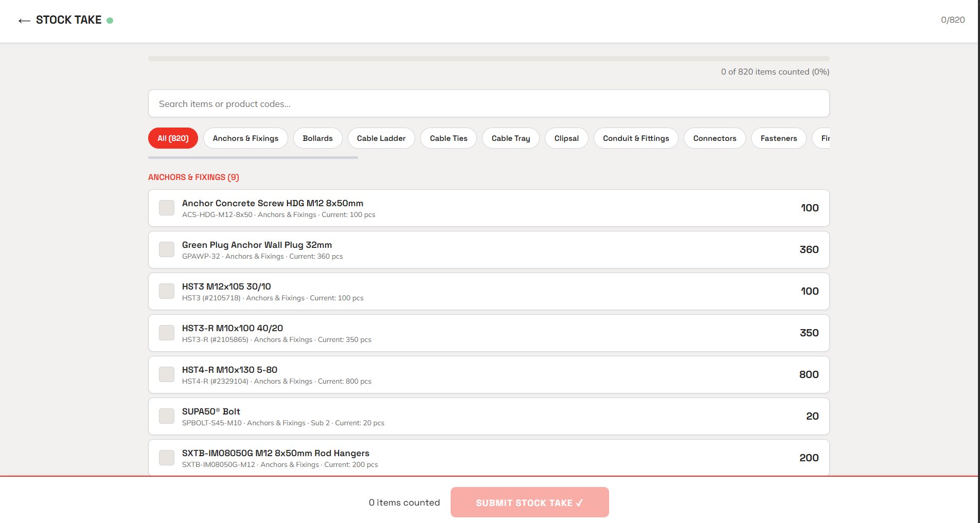Select the HST3-R M10x100 checkbox

tap(166, 333)
